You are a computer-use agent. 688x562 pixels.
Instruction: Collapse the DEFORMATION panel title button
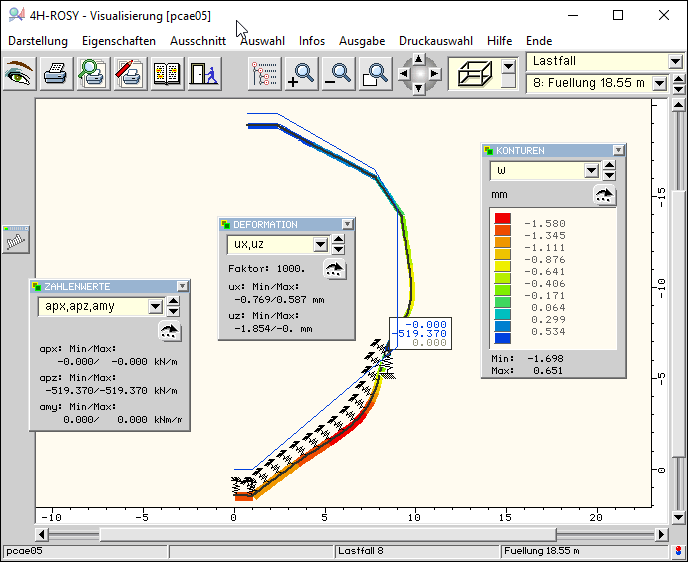(x=347, y=225)
